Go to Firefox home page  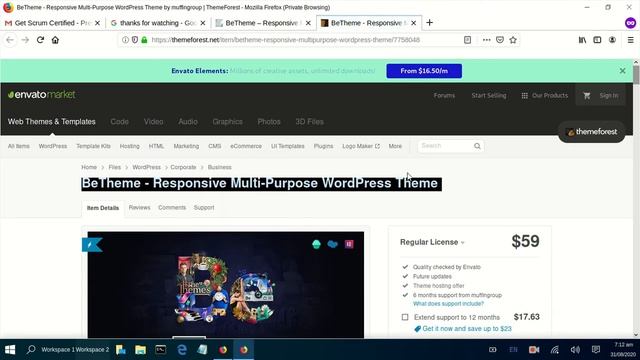coord(55,40)
